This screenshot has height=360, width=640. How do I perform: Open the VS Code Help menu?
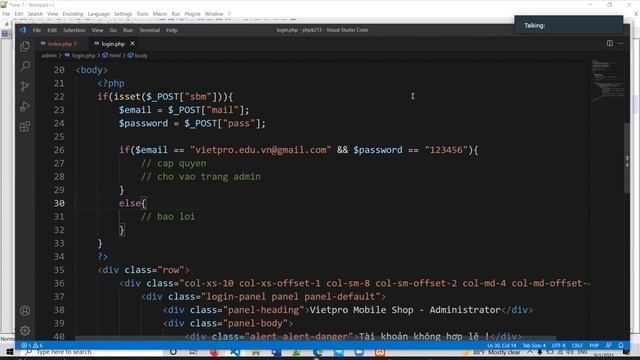[171, 30]
